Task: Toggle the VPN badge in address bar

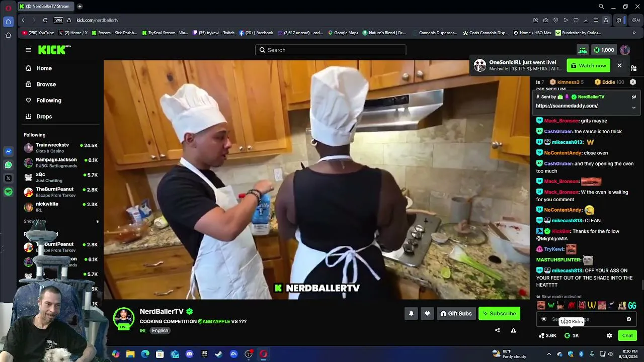Action: click(x=59, y=20)
